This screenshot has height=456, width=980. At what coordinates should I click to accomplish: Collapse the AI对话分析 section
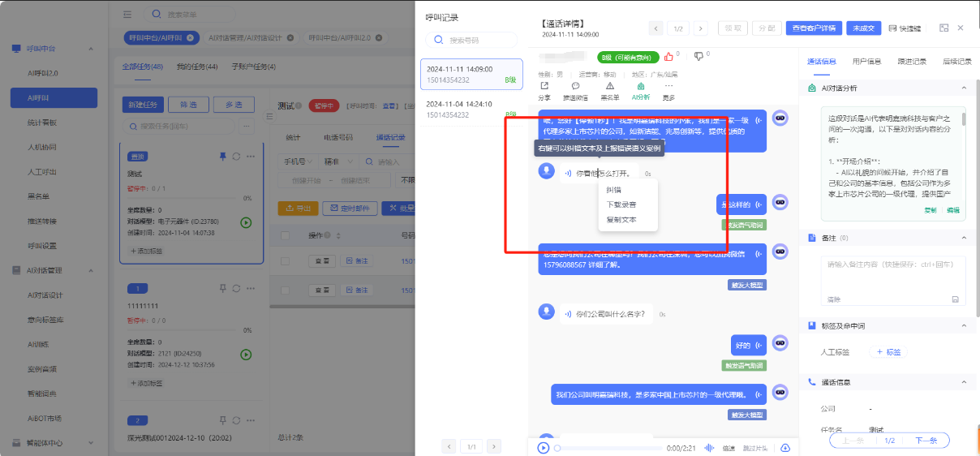963,88
